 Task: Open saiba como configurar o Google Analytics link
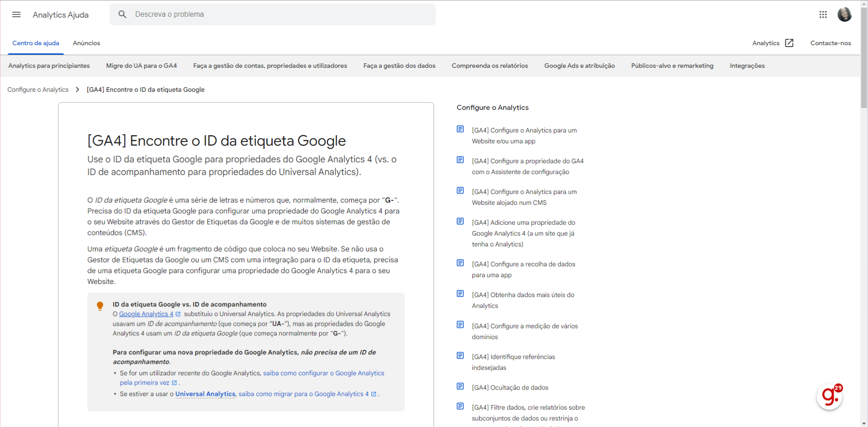point(324,373)
